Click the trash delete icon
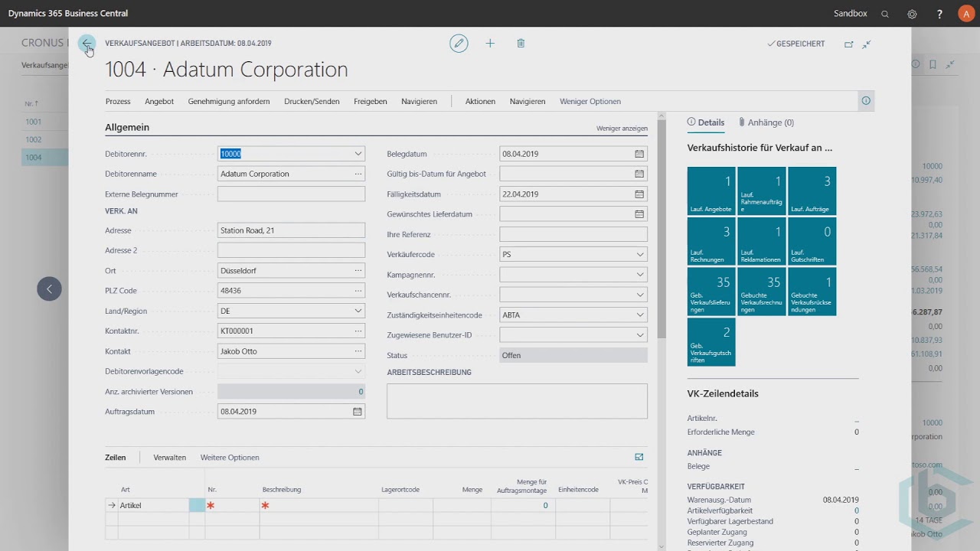 (x=521, y=44)
